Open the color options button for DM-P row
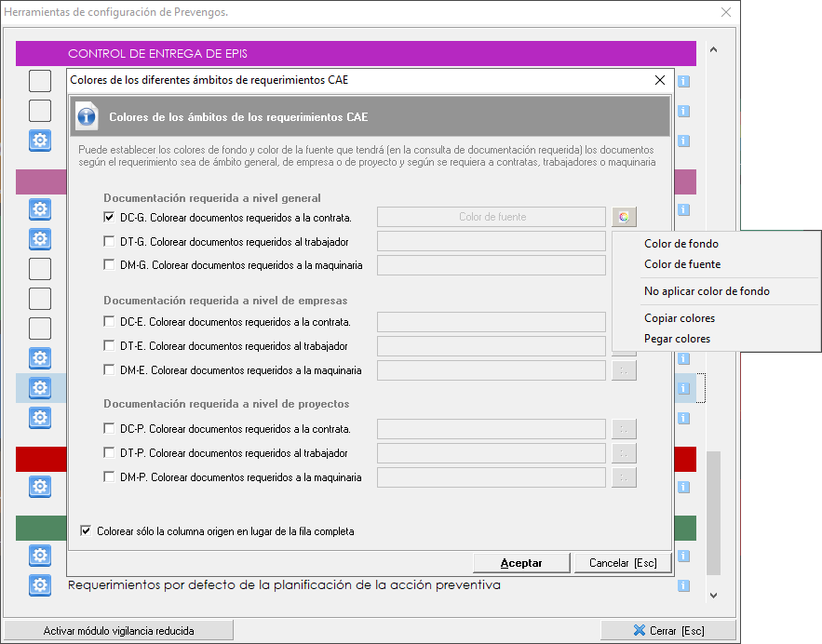The image size is (822, 644). click(x=625, y=477)
